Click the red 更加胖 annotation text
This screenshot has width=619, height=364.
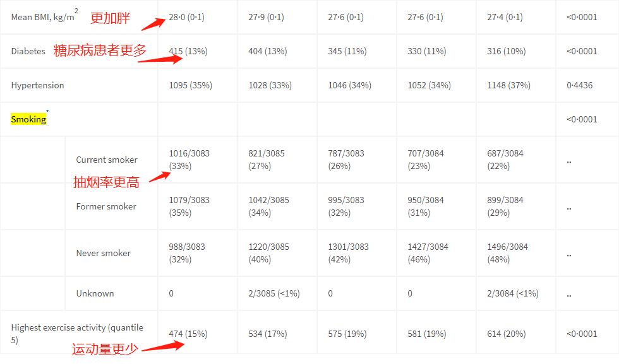coord(110,18)
